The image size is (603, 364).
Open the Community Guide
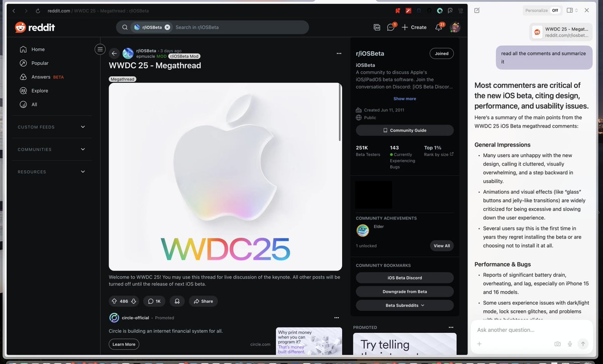click(x=405, y=131)
